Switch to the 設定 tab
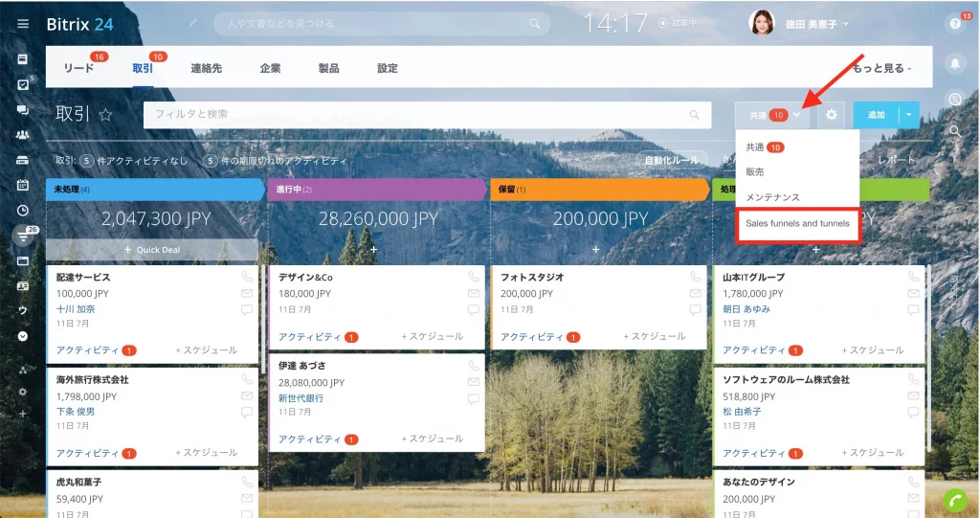The width and height of the screenshot is (980, 518). pyautogui.click(x=388, y=68)
